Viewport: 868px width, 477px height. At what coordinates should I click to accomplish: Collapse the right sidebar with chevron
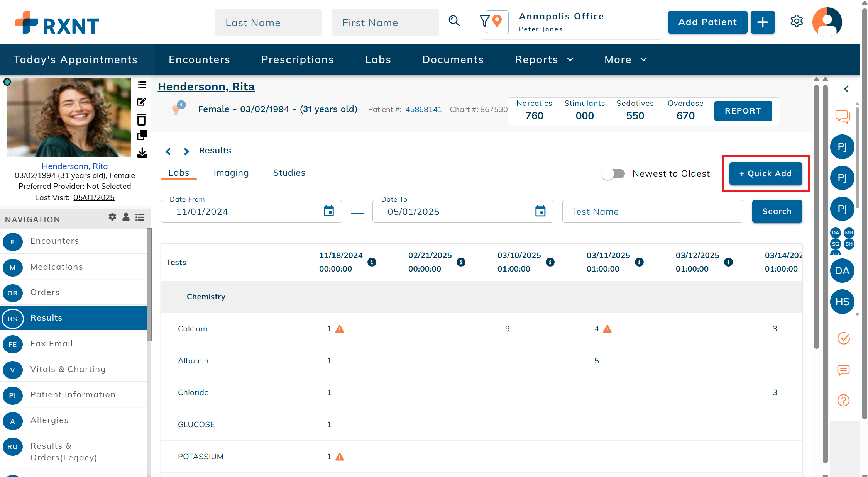click(846, 89)
